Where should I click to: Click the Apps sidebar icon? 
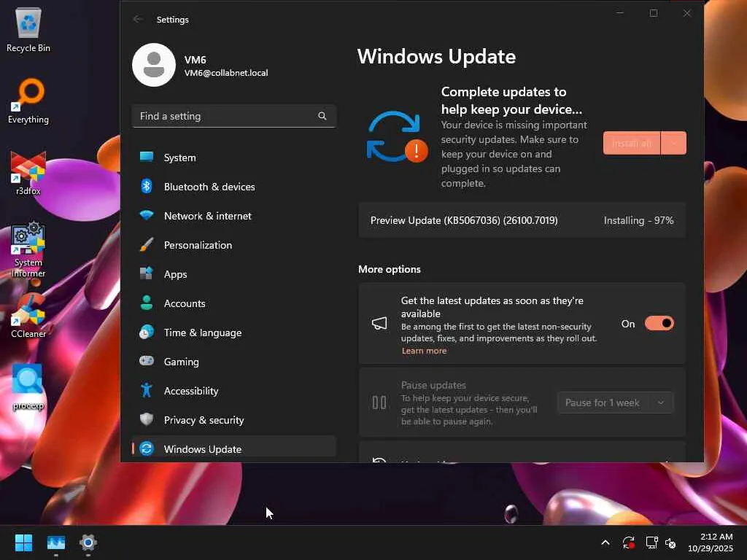[146, 273]
